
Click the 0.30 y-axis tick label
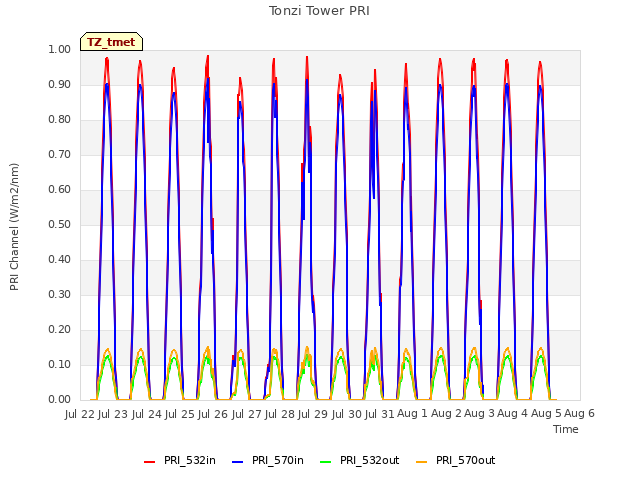[60, 295]
